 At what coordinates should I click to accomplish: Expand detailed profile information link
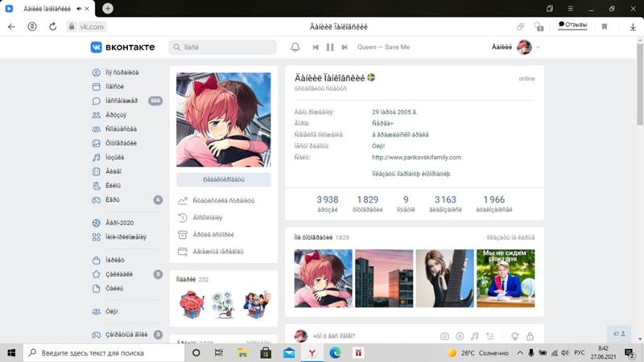(411, 174)
